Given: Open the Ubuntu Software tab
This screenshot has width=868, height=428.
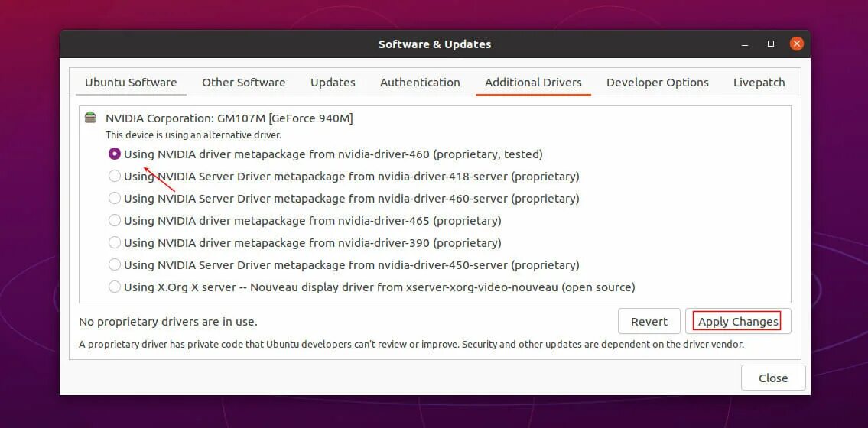Looking at the screenshot, I should (131, 83).
